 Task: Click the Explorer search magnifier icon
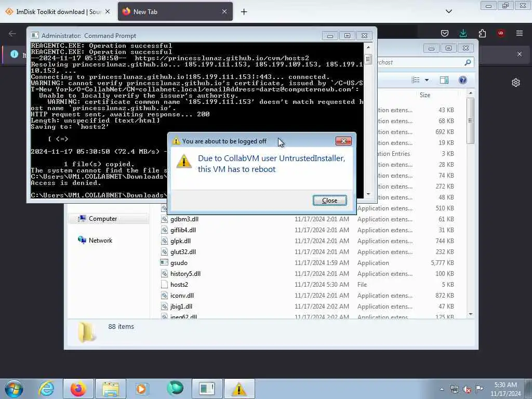[x=468, y=62]
